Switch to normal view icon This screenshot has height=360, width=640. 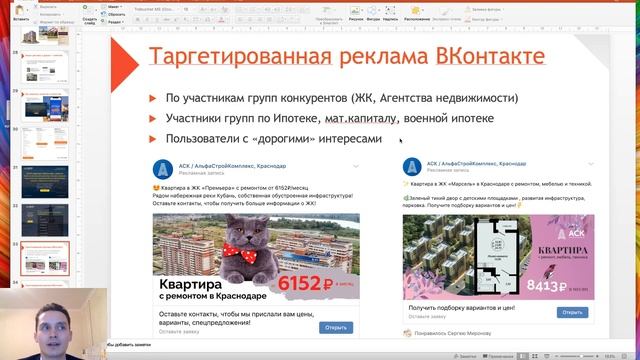[x=522, y=356]
